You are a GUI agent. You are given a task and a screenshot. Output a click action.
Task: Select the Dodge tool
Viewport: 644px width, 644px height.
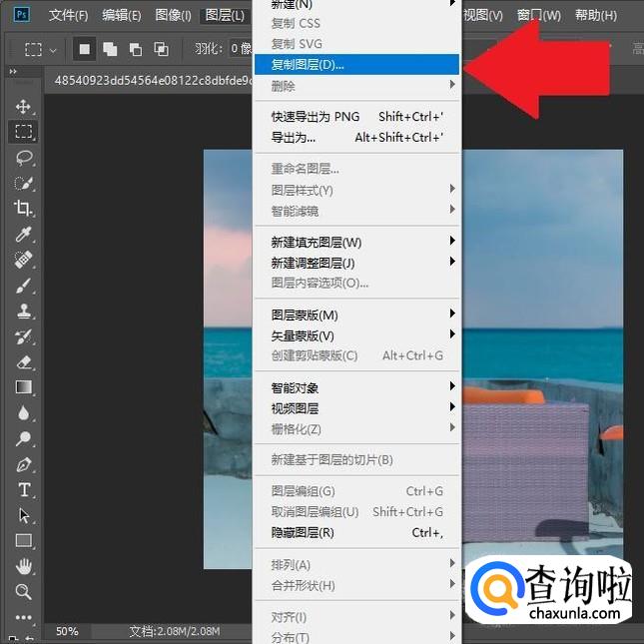pyautogui.click(x=23, y=438)
